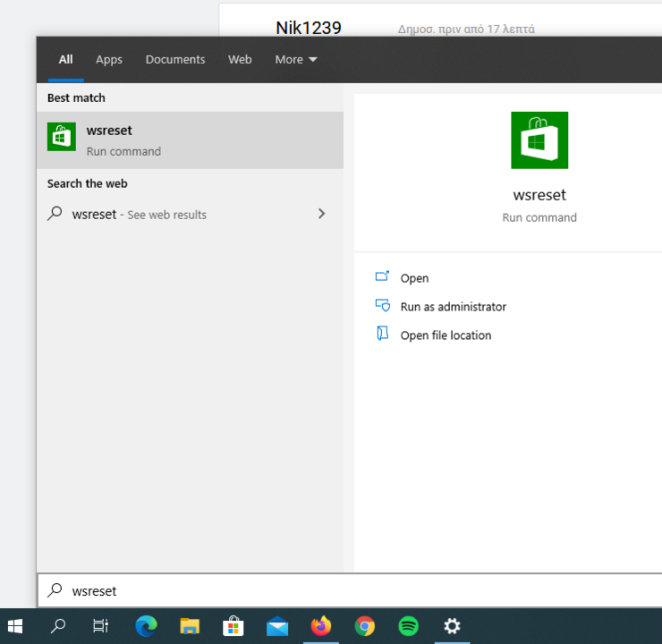The height and width of the screenshot is (644, 662).
Task: Switch to the Documents search tab
Action: (175, 60)
